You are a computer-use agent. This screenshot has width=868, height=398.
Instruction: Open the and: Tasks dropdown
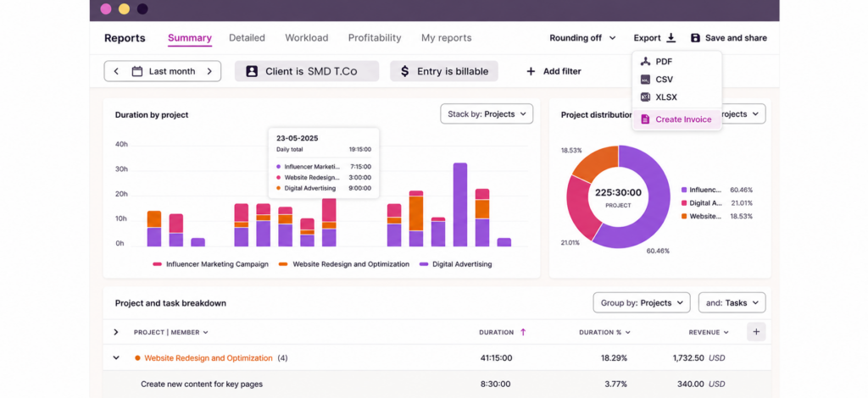click(732, 303)
